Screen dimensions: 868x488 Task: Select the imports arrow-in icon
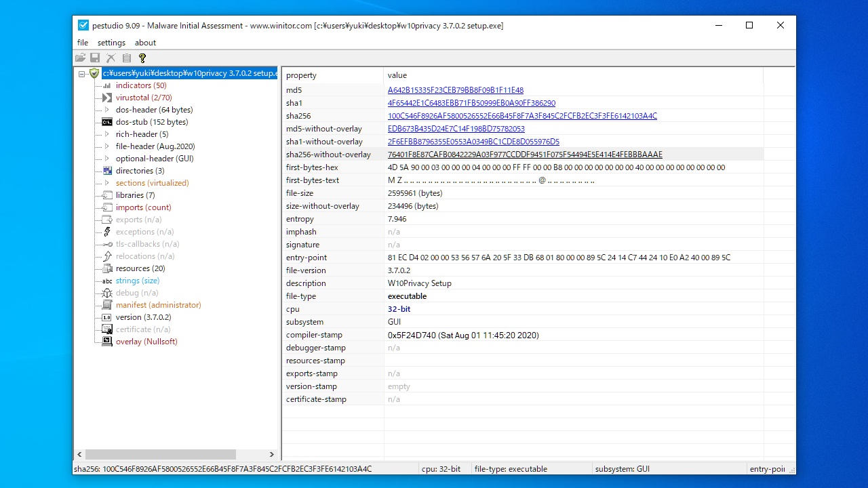107,207
